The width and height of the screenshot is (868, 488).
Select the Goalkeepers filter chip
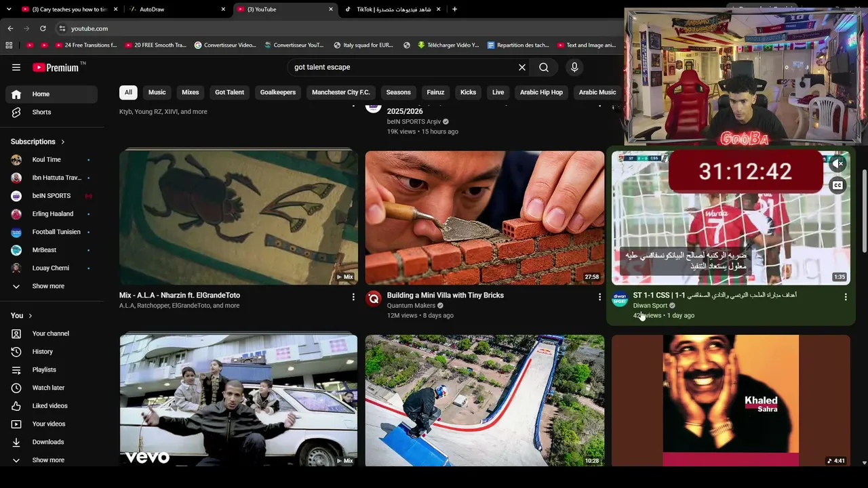coord(278,92)
